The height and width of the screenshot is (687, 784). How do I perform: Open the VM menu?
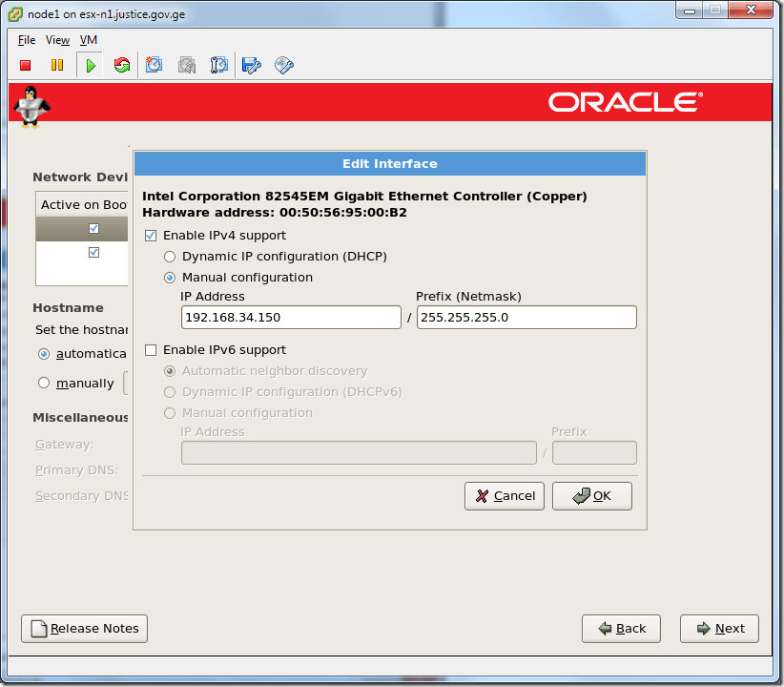tap(88, 40)
